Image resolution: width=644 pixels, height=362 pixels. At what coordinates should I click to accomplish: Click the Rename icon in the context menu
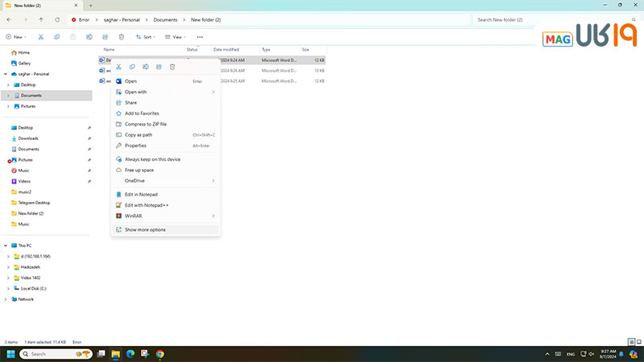146,67
